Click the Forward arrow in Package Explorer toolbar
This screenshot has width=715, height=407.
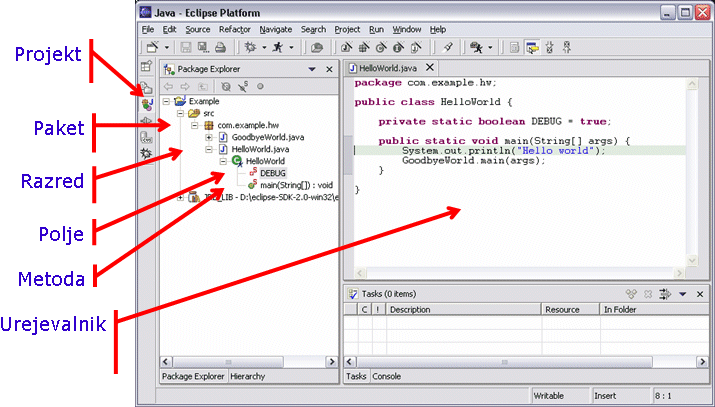click(x=185, y=86)
